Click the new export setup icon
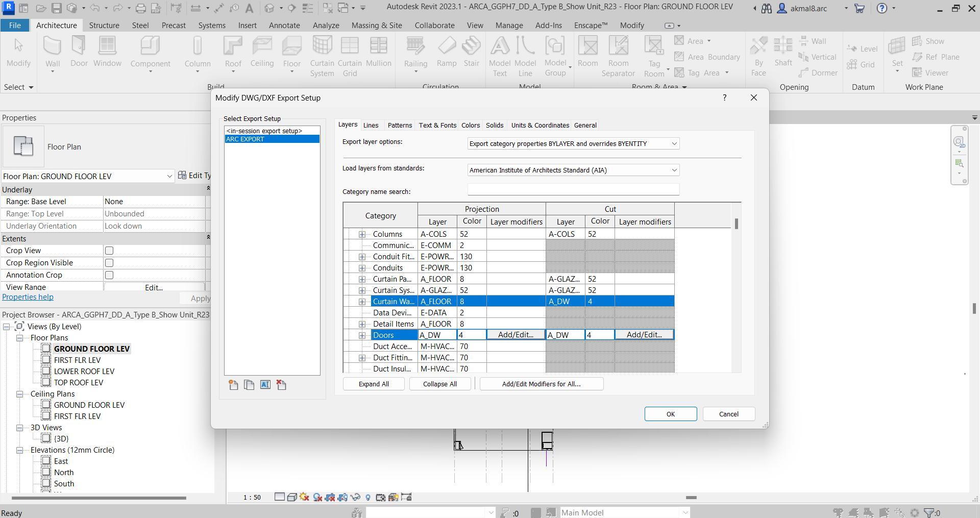 click(233, 385)
